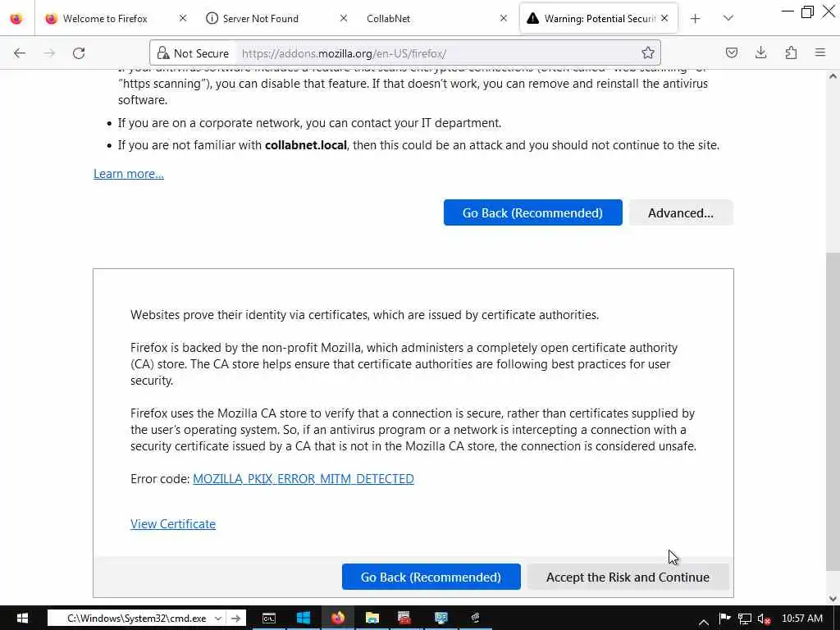Viewport: 840px width, 630px height.
Task: Open the Extensions puzzle icon
Action: 791,52
